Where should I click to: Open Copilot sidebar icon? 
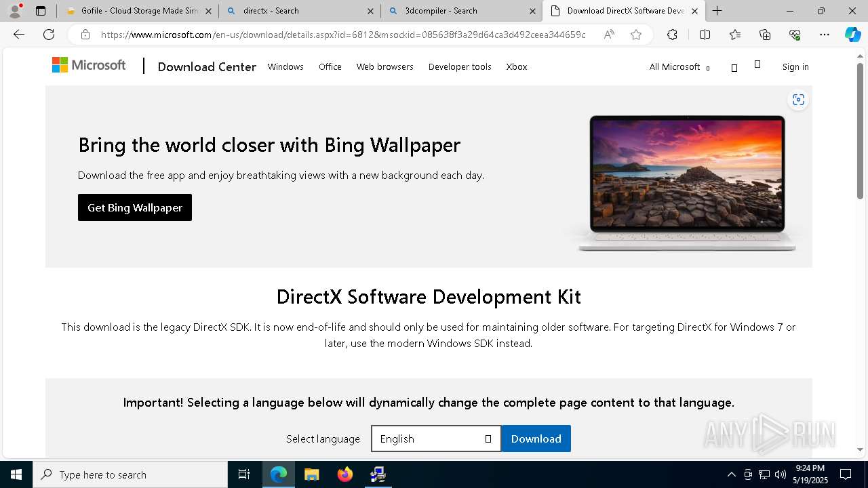click(852, 35)
